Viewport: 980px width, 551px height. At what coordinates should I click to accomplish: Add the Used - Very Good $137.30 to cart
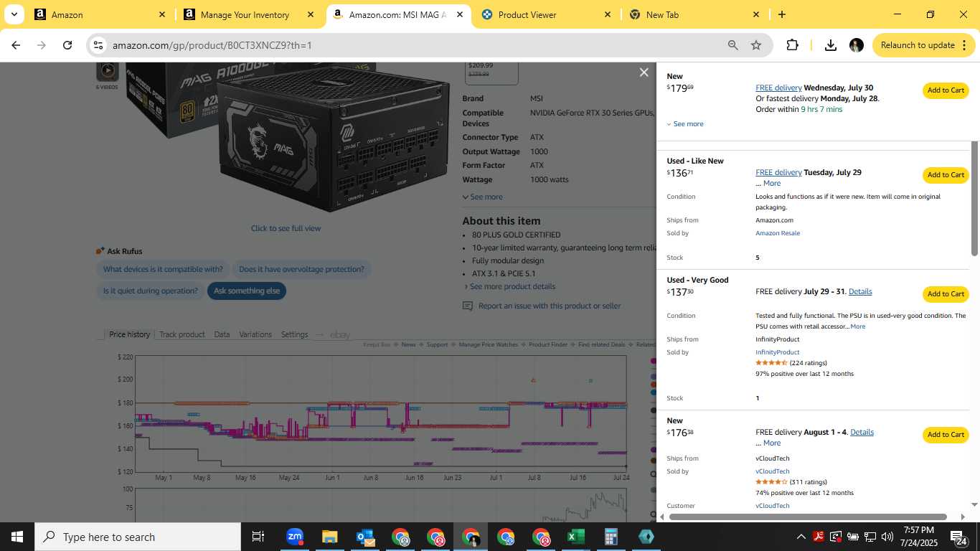click(x=946, y=294)
